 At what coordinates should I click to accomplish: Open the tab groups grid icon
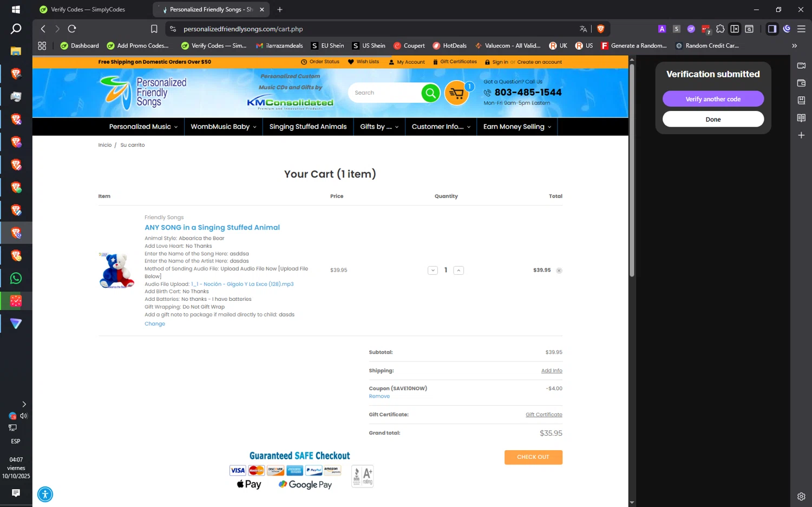42,46
